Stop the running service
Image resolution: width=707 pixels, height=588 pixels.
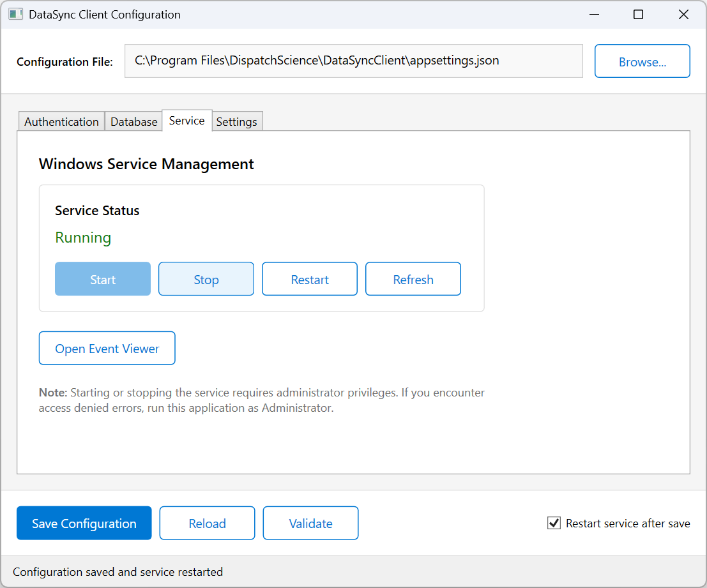206,279
